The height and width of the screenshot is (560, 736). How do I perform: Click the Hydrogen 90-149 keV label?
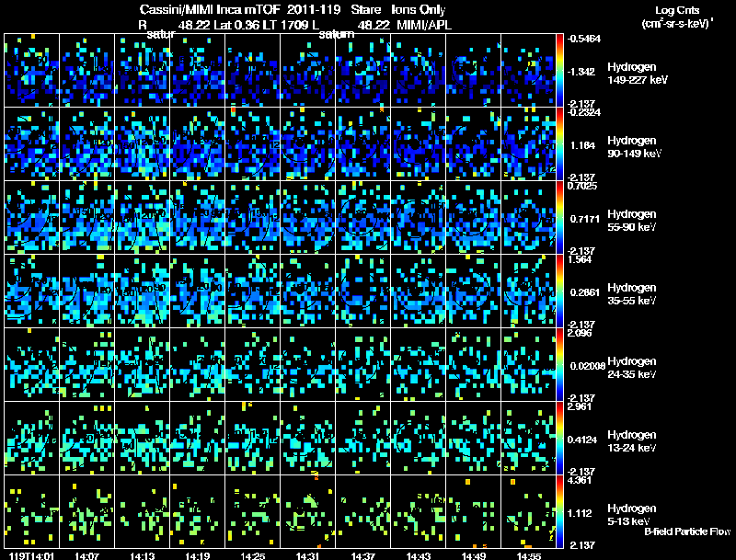tap(631, 147)
